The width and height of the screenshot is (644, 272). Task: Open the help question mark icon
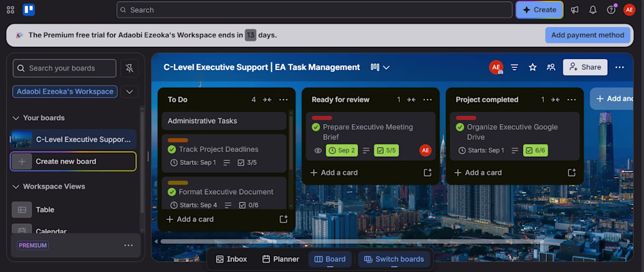coord(611,10)
